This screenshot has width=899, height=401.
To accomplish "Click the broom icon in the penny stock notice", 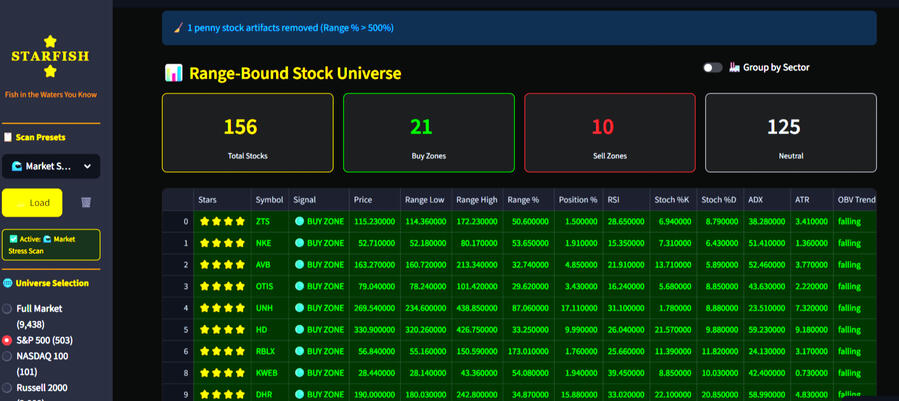I will (x=178, y=28).
